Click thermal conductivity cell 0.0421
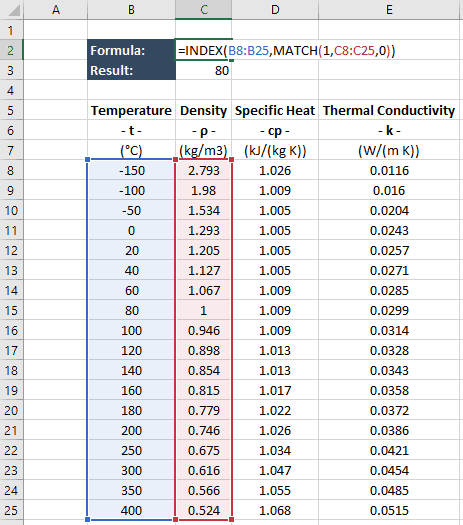 pos(389,450)
